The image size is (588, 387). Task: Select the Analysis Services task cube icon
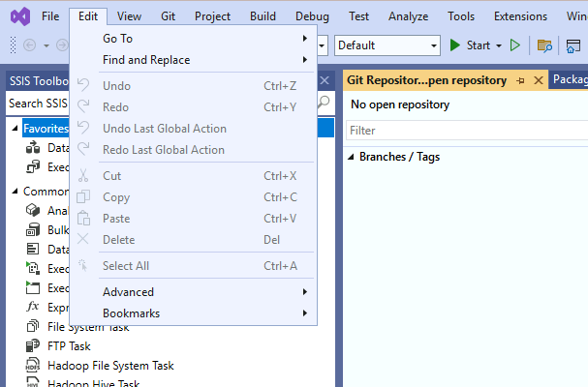tap(33, 210)
